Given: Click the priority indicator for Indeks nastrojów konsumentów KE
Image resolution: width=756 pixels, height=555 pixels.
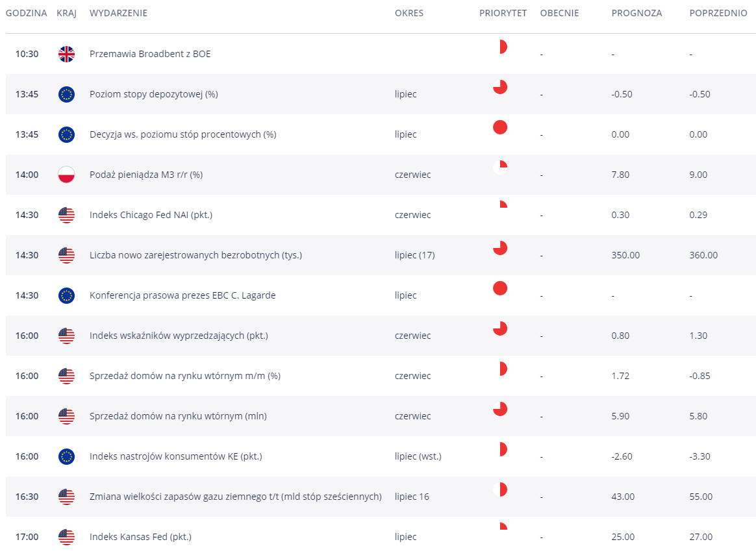Looking at the screenshot, I should coord(501,449).
